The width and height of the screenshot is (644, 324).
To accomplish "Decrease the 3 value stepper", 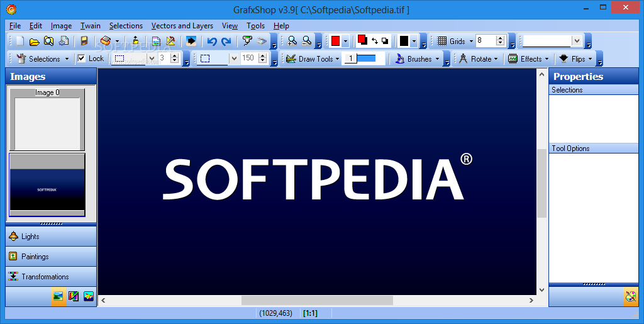I will [174, 61].
